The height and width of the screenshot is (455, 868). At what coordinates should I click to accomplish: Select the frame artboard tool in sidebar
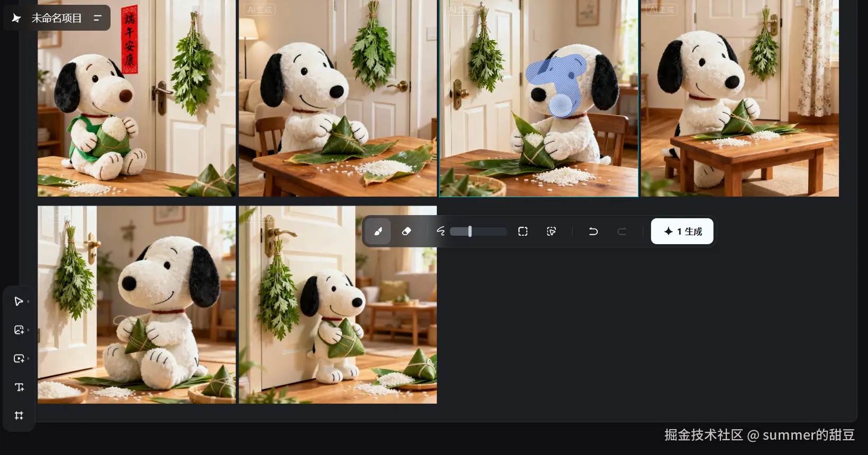[x=19, y=415]
